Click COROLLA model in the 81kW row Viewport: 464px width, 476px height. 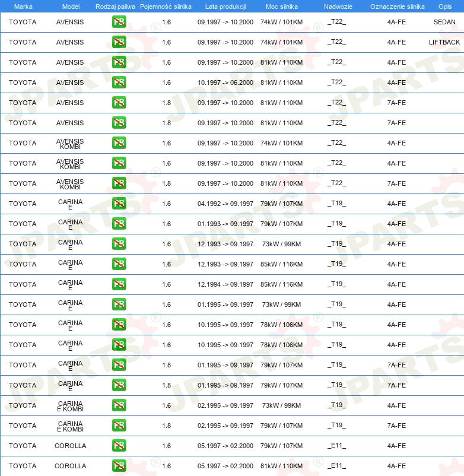70,466
